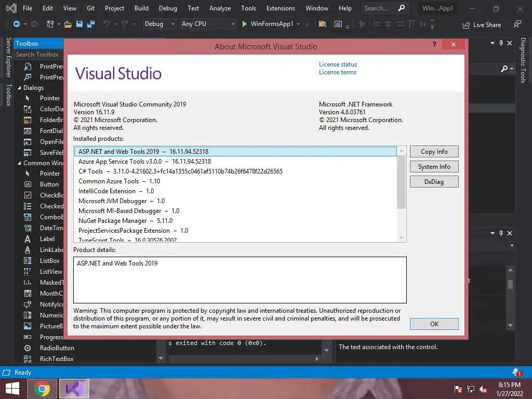Image resolution: width=532 pixels, height=399 pixels.
Task: Click the installed products scroll down arrow
Action: click(402, 237)
